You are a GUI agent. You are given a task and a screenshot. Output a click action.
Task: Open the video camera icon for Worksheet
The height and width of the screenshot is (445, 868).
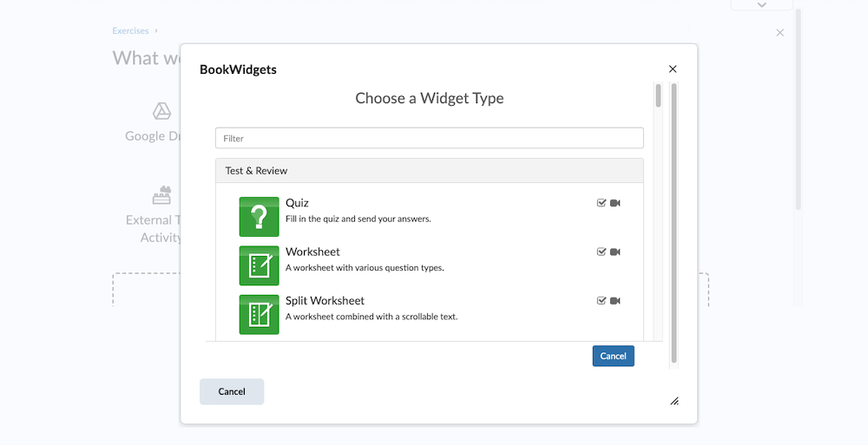pos(615,252)
